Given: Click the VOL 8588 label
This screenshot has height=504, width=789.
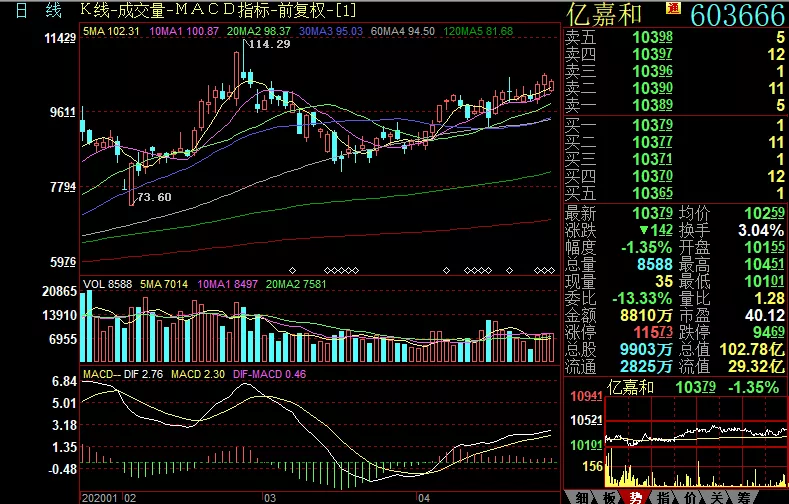Looking at the screenshot, I should (107, 284).
